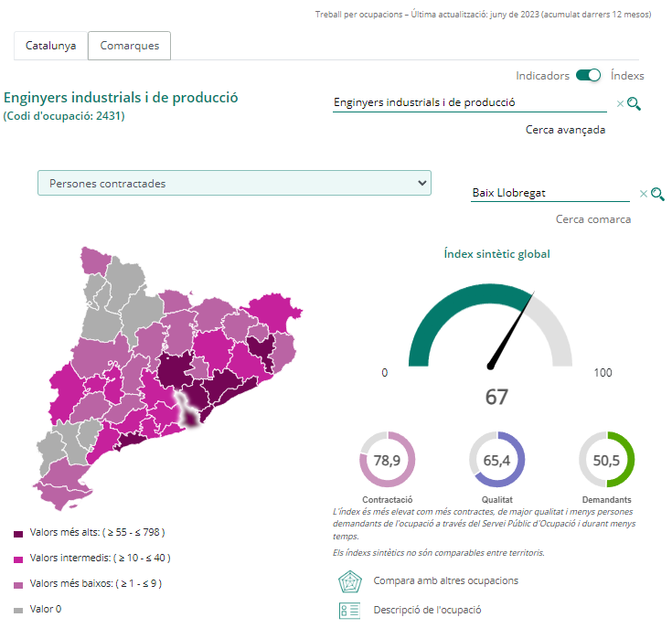Click the occupation search magnifier icon
Viewport: 672px width, 628px height.
634,103
